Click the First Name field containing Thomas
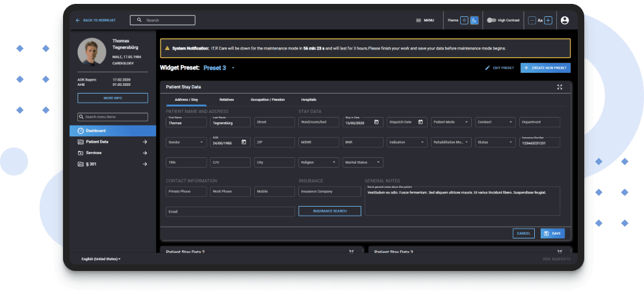This screenshot has height=295, width=644. [187, 122]
